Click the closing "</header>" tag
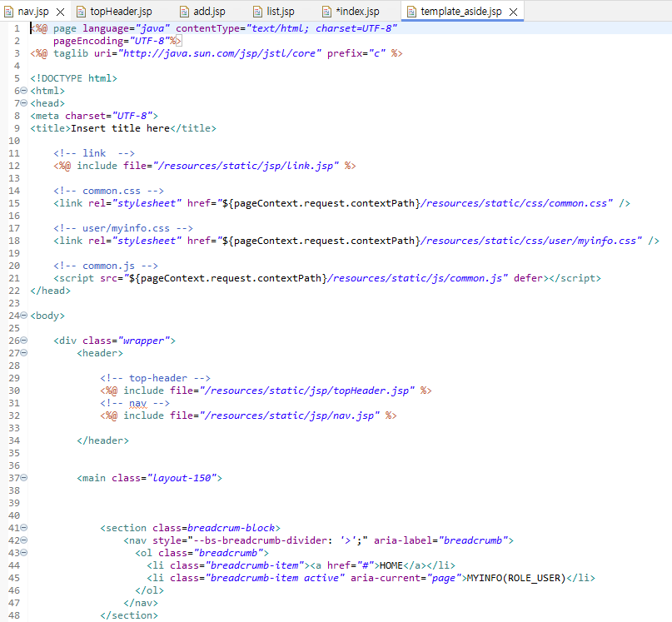 [x=103, y=440]
